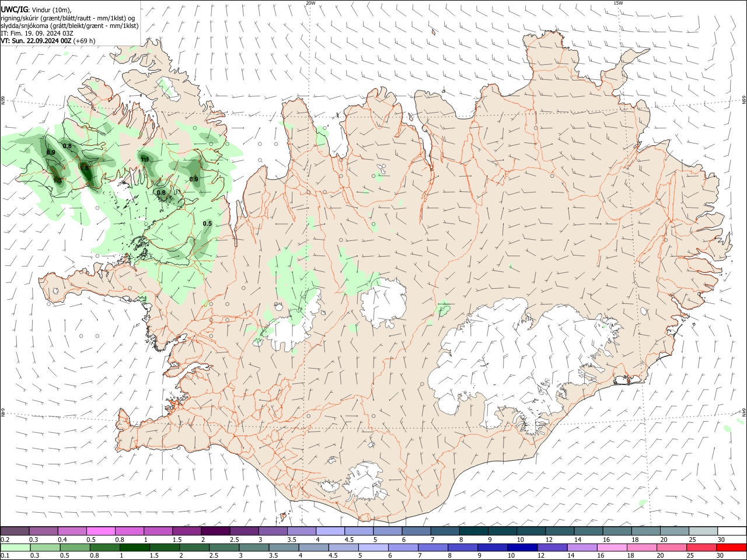Select the grey-green 2.5–3 rain legend swatch

(x=224, y=547)
